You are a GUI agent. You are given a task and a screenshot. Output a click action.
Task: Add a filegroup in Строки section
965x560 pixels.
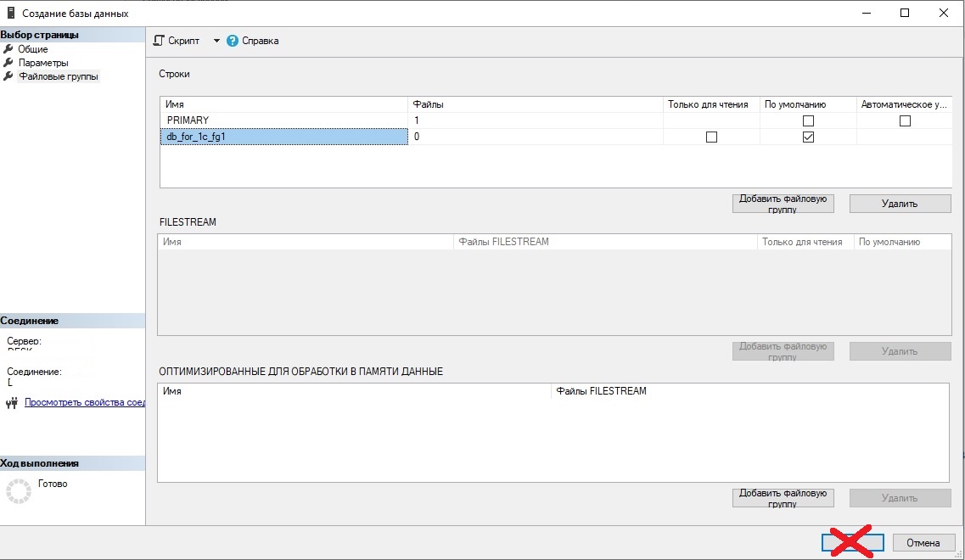tap(783, 204)
